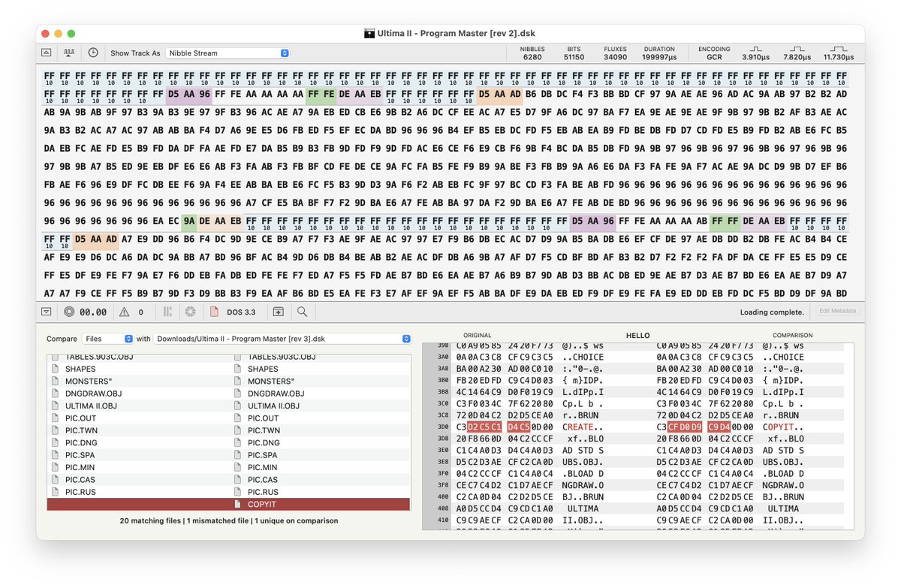Click the DOS 3.3 file system icon
Screen dimensions: 901x588
coord(213,312)
